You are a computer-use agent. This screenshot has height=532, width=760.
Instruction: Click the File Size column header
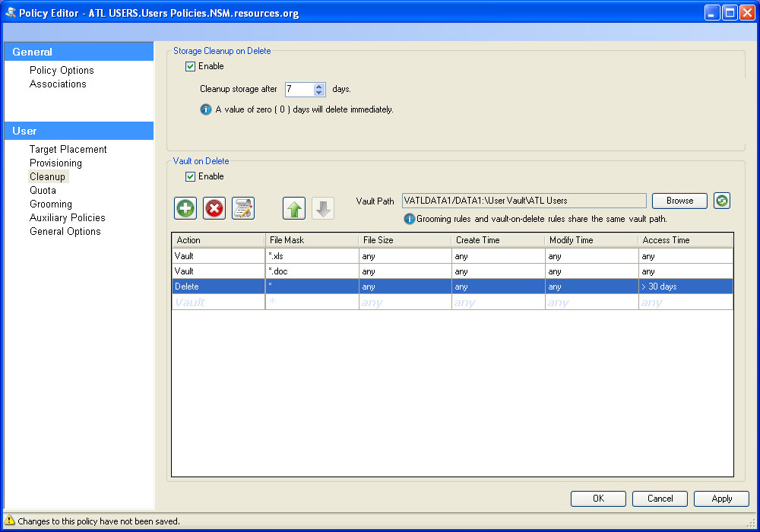pyautogui.click(x=405, y=240)
